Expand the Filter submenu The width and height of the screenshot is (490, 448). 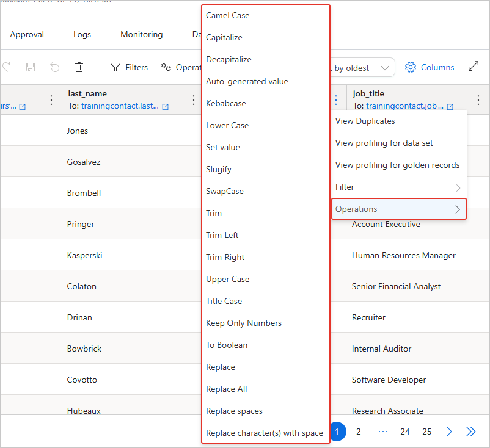(x=399, y=187)
